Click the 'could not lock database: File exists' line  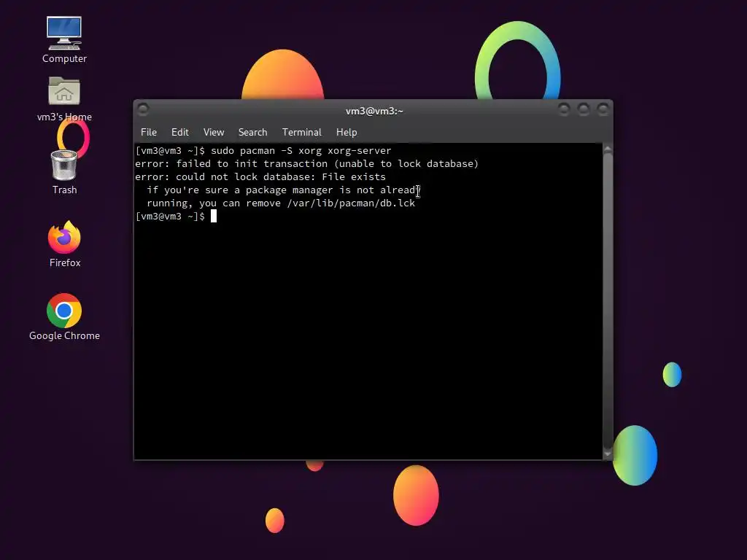pyautogui.click(x=260, y=176)
